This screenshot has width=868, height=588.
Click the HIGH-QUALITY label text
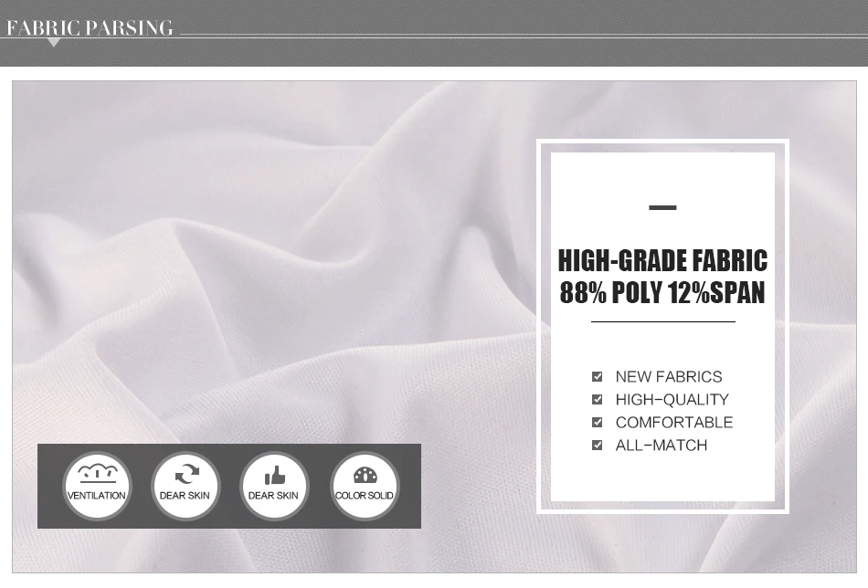[x=672, y=399]
